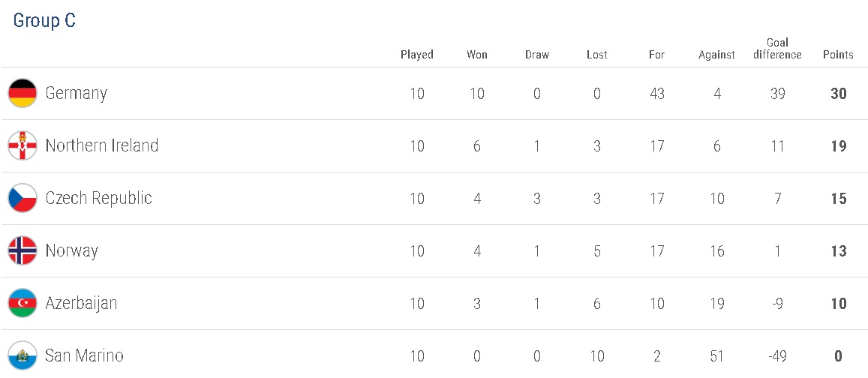
Task: Click the San Marino flag icon
Action: pyautogui.click(x=23, y=355)
